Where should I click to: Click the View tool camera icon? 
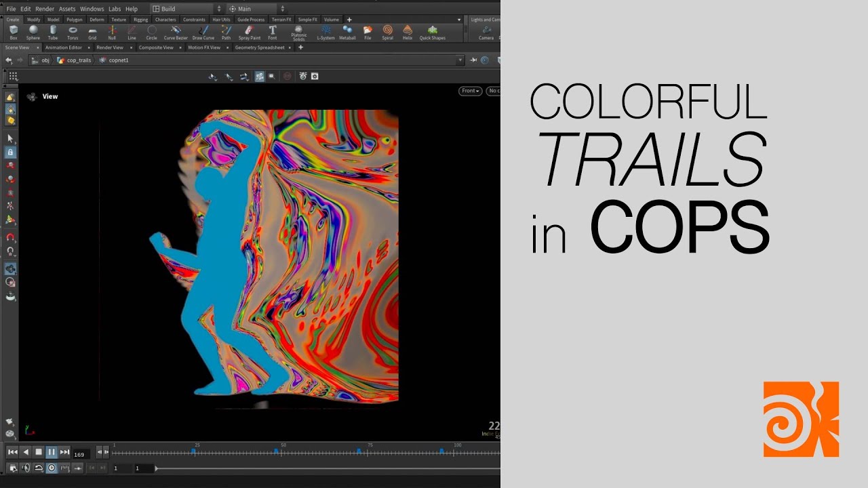click(32, 97)
